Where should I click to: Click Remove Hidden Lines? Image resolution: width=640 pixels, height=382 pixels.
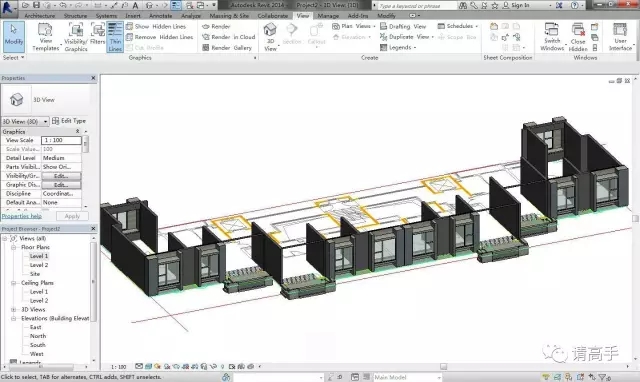[159, 37]
